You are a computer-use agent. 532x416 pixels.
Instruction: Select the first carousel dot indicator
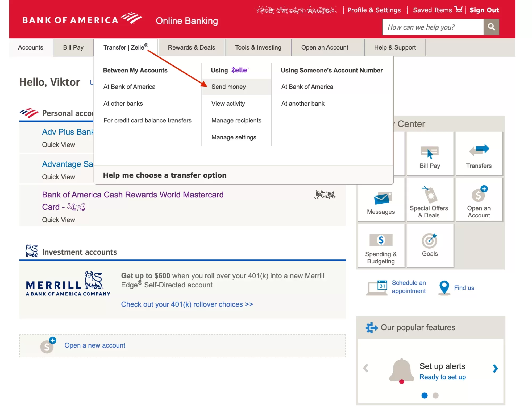pyautogui.click(x=425, y=396)
